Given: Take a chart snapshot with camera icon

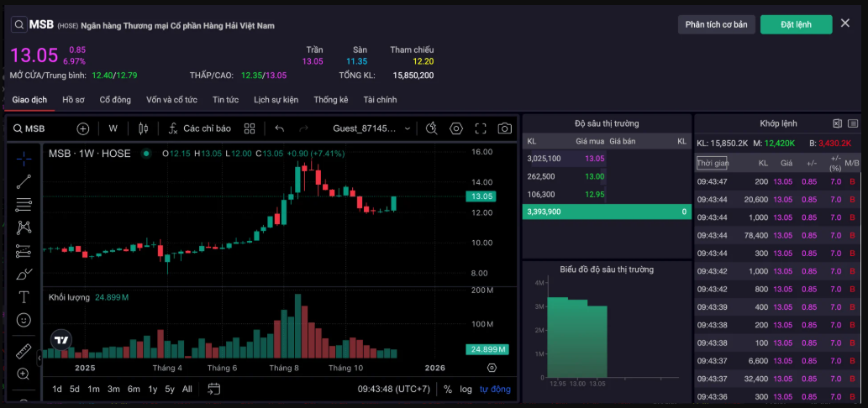Looking at the screenshot, I should pos(504,128).
